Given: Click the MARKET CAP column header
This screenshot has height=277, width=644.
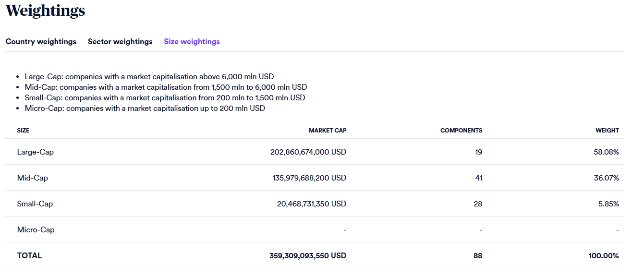Looking at the screenshot, I should pos(328,131).
